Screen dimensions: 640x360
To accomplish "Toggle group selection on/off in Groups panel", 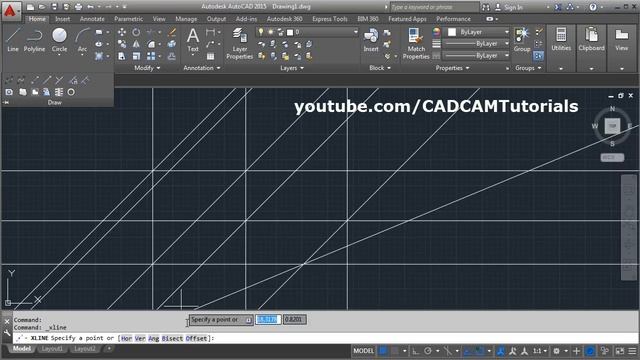I will (x=539, y=56).
